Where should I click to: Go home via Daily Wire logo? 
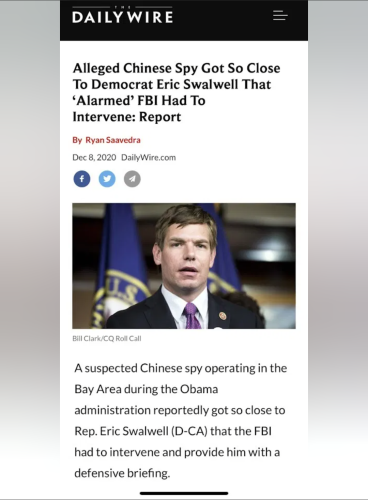point(122,15)
